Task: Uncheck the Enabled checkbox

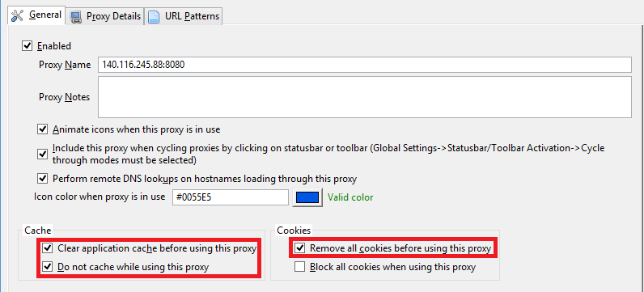Action: [x=28, y=46]
